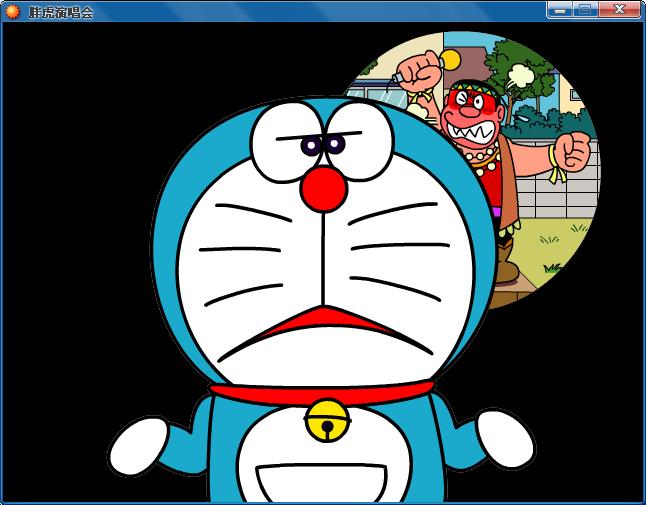Click the 胖虎演唱会 title text

pyautogui.click(x=61, y=12)
